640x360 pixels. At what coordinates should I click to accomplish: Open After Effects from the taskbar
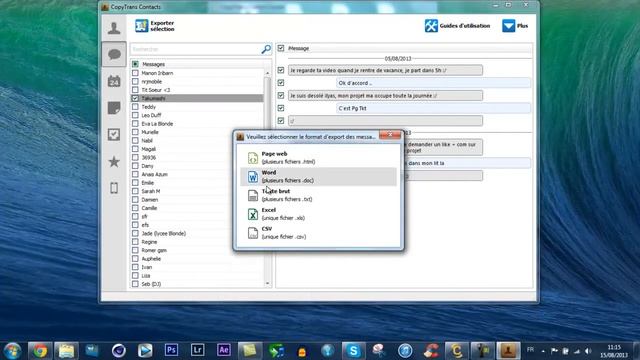point(223,350)
